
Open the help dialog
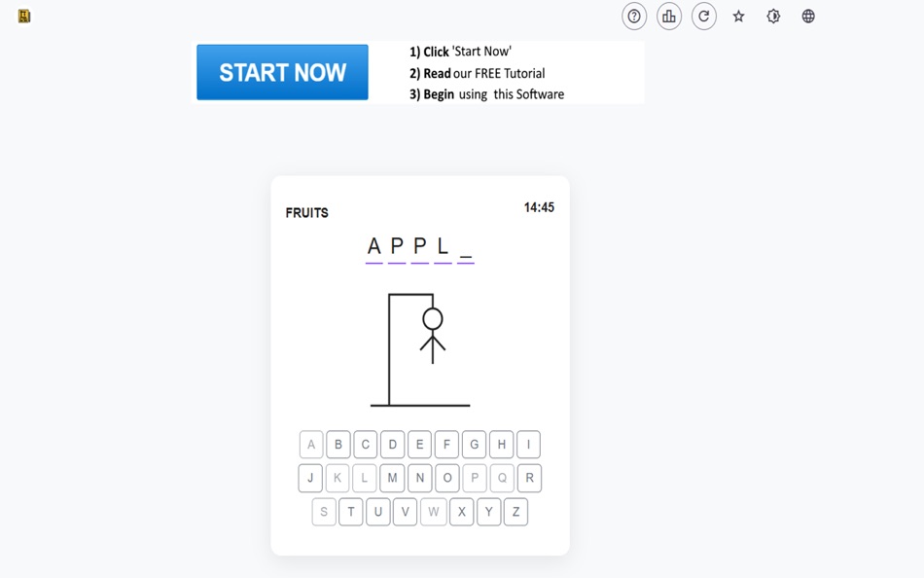coord(634,17)
